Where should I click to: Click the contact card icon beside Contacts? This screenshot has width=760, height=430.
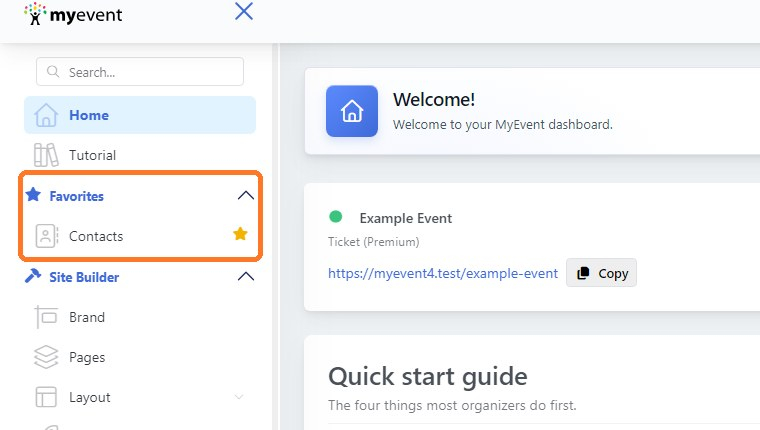click(x=47, y=236)
